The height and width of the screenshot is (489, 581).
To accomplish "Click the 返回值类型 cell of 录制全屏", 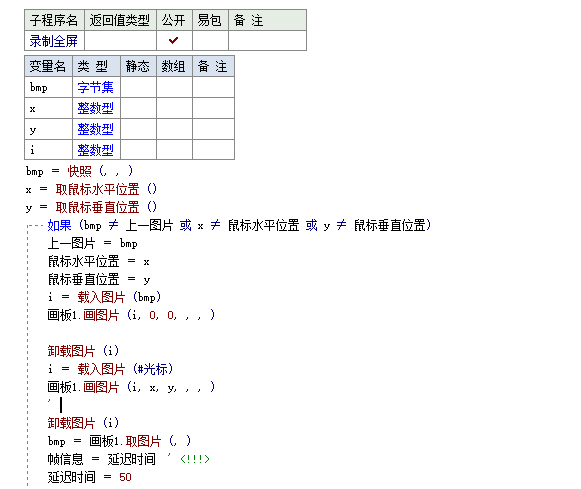I will [x=120, y=40].
